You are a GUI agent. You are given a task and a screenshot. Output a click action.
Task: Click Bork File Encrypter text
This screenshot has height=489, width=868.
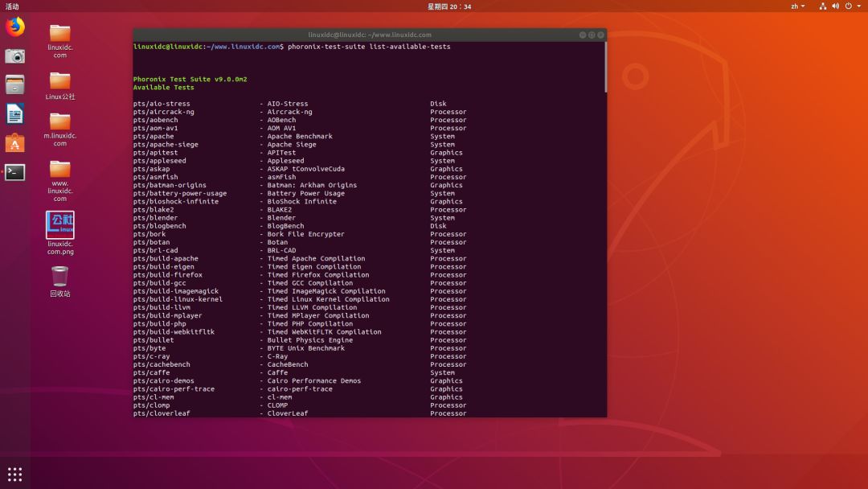(305, 234)
